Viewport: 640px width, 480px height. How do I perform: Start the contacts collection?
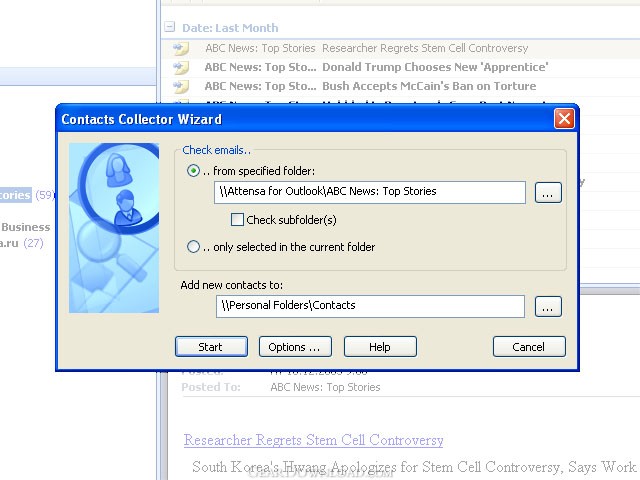[211, 347]
